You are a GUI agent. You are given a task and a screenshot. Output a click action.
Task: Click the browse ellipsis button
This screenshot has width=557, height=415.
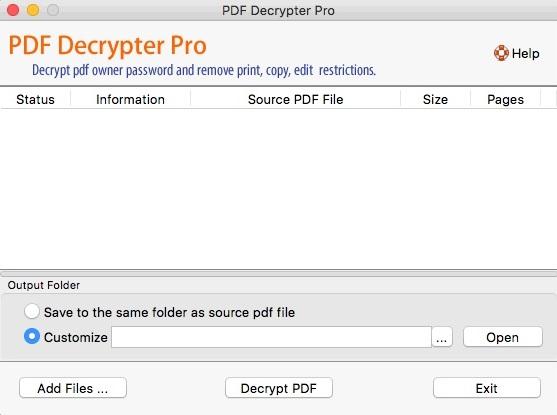tap(442, 337)
